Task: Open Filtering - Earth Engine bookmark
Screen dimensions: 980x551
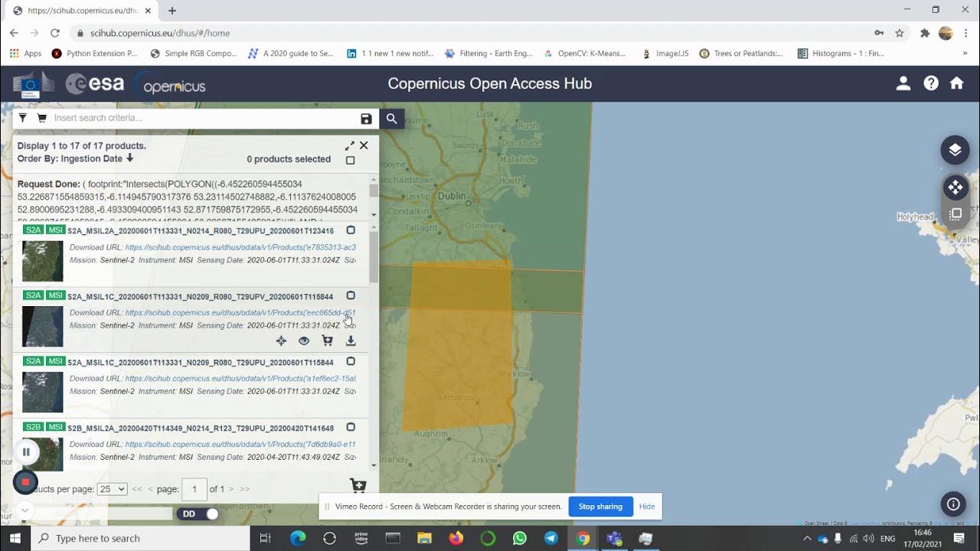Action: tap(488, 54)
